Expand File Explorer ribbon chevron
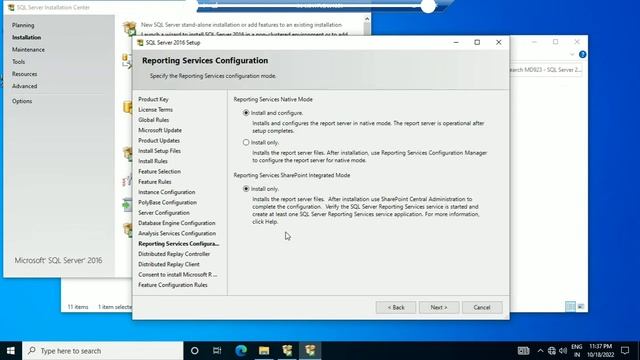This screenshot has width=640, height=360. (x=572, y=54)
